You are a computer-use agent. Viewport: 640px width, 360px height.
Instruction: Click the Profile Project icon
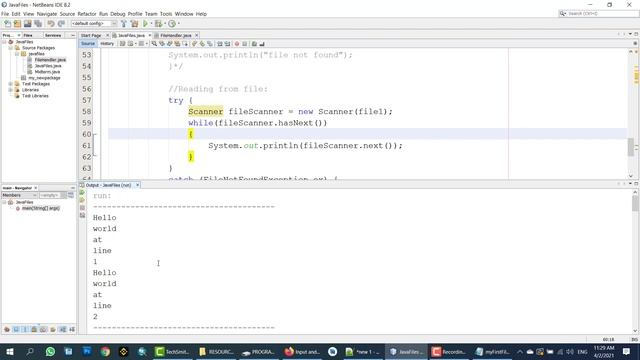point(172,24)
